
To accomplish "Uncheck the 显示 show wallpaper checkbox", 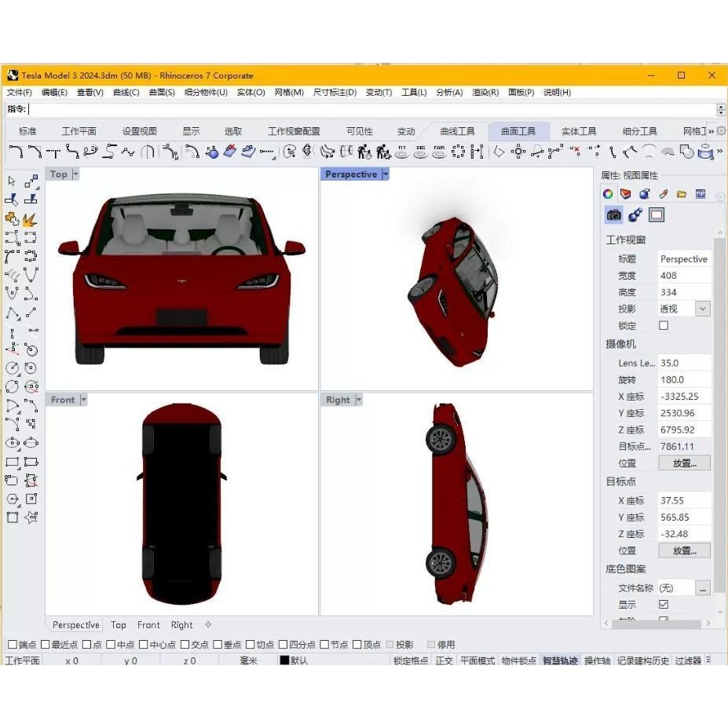I will click(664, 605).
